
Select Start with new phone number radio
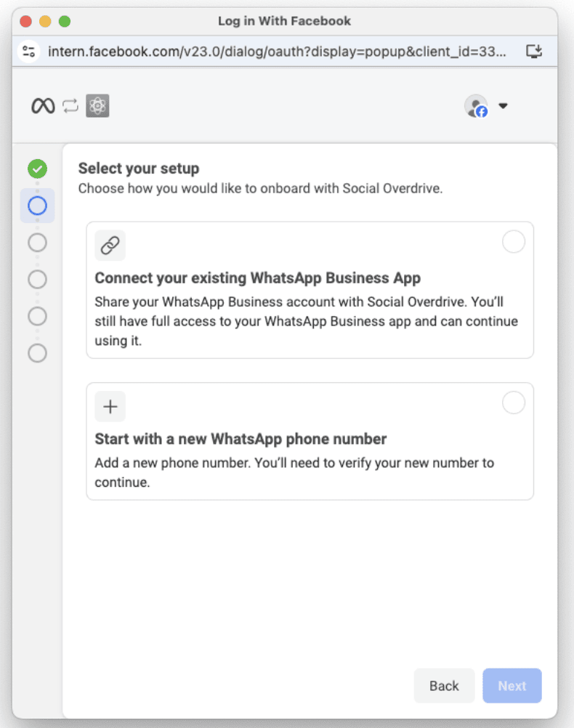pyautogui.click(x=514, y=403)
